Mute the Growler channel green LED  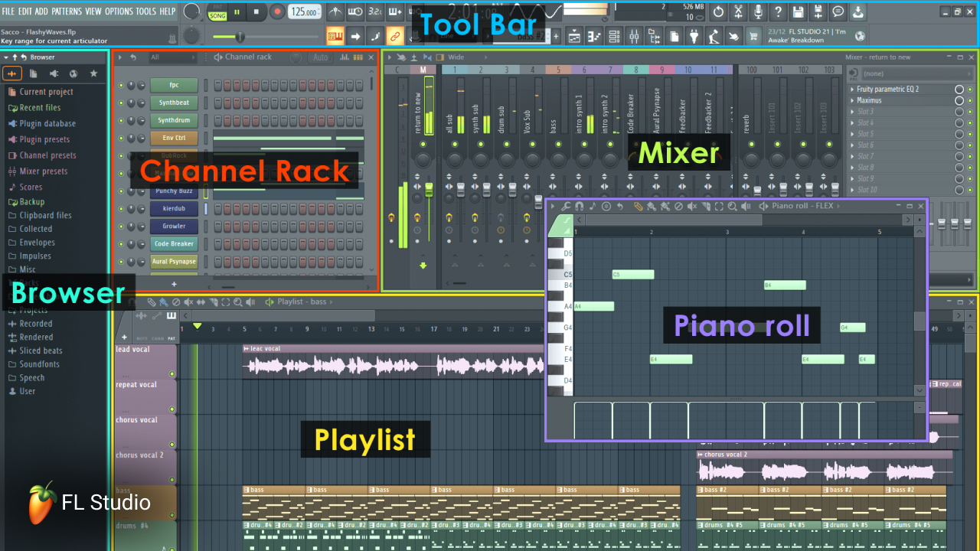[120, 227]
